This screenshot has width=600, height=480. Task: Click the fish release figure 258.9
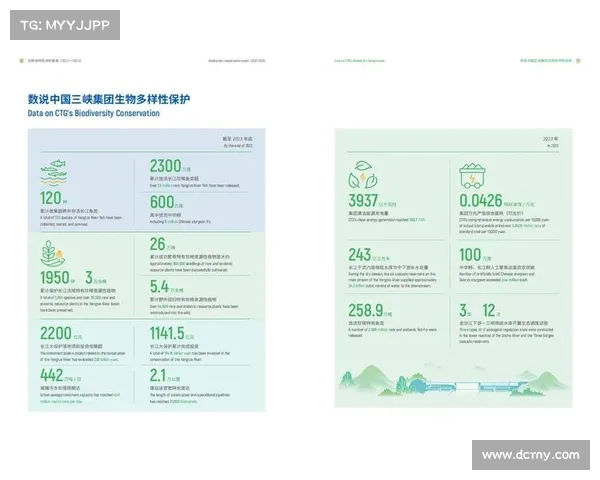pyautogui.click(x=365, y=310)
